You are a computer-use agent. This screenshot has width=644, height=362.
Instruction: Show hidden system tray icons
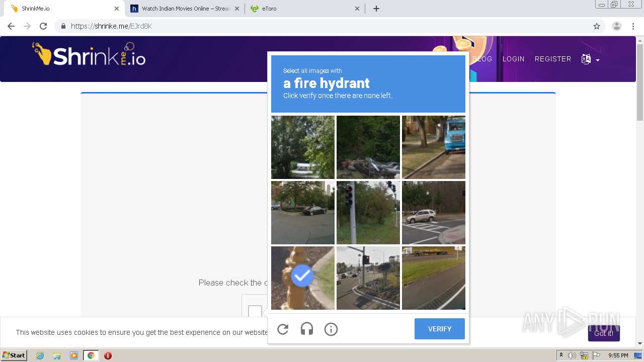[561, 355]
